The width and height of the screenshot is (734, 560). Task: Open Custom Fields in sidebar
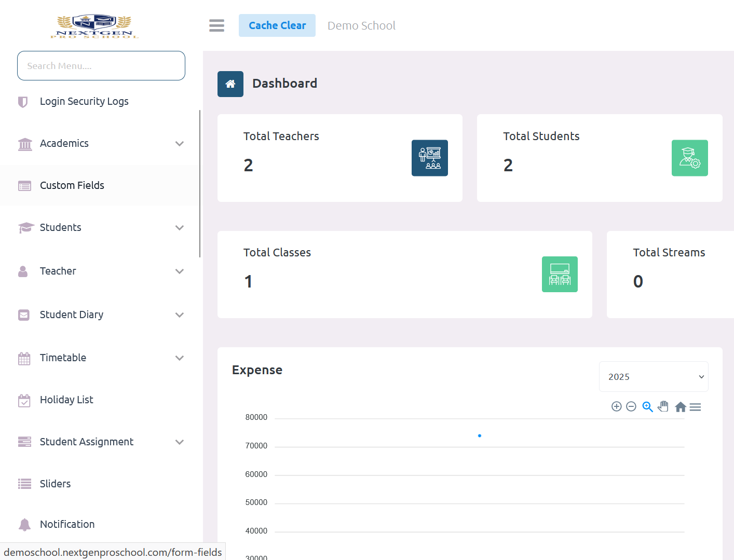72,186
